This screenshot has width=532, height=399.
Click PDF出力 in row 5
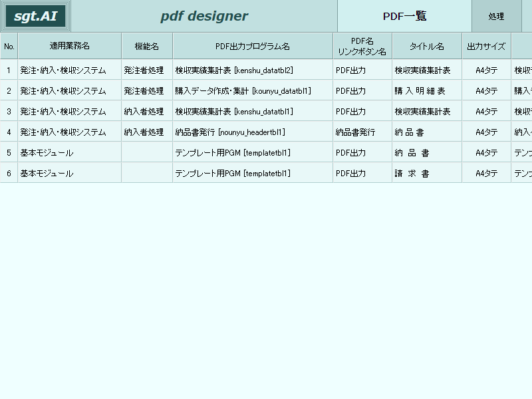tap(351, 153)
